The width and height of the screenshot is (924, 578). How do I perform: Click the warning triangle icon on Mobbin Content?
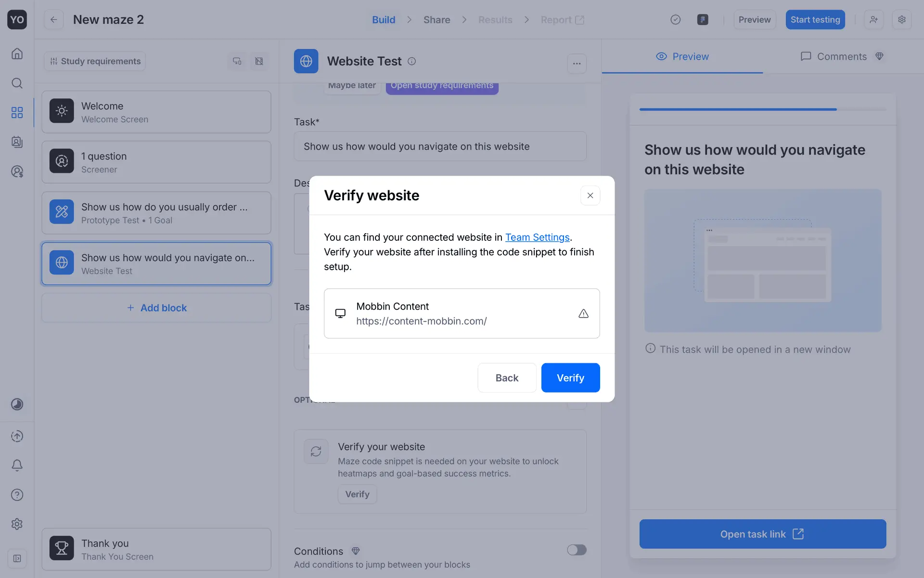click(x=583, y=314)
